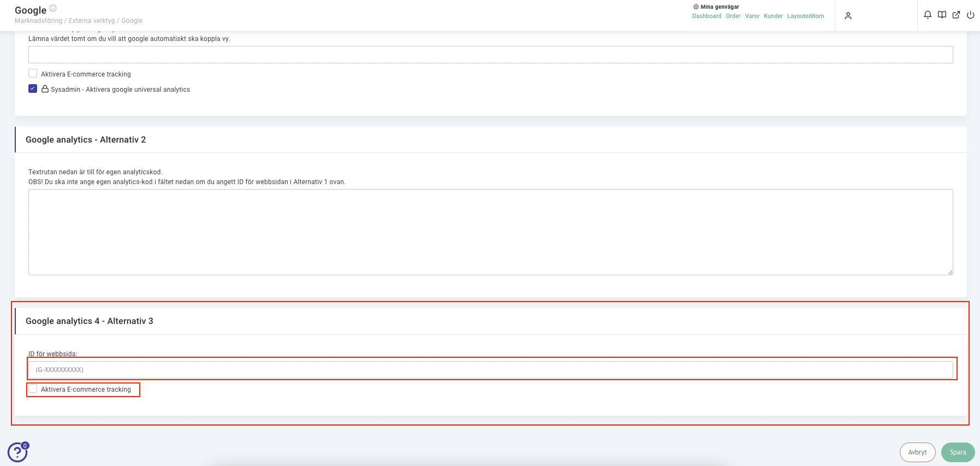The height and width of the screenshot is (466, 980).
Task: Click Marknadsföring in the breadcrumb
Action: pos(38,21)
